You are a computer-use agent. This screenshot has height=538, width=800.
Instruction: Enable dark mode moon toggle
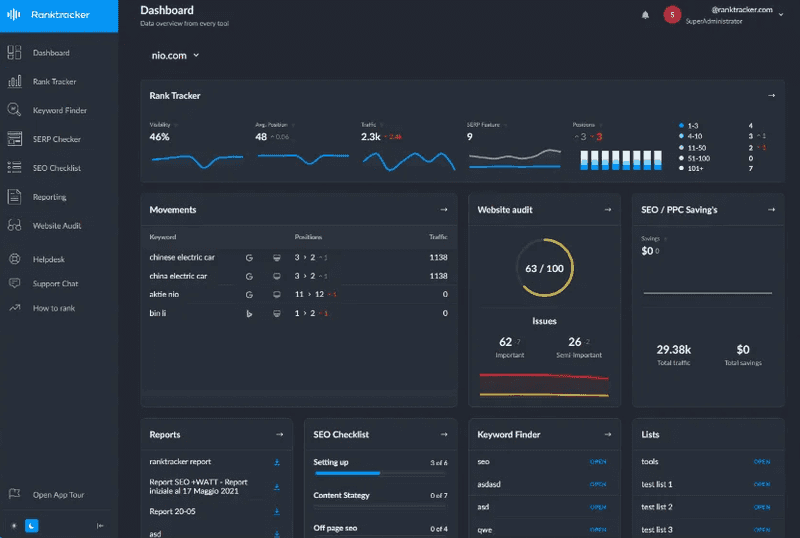click(31, 525)
